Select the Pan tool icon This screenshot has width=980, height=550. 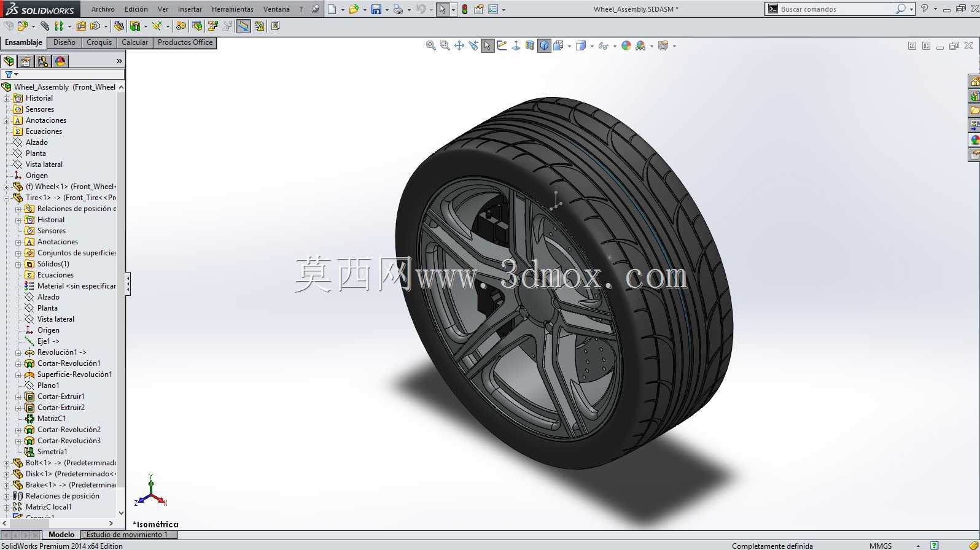[x=459, y=45]
